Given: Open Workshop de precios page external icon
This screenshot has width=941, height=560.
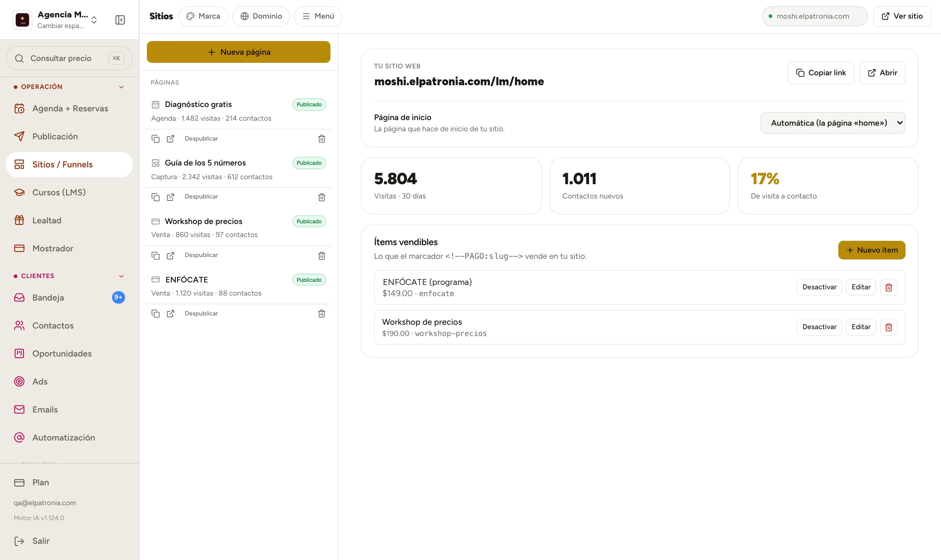Looking at the screenshot, I should coord(171,255).
